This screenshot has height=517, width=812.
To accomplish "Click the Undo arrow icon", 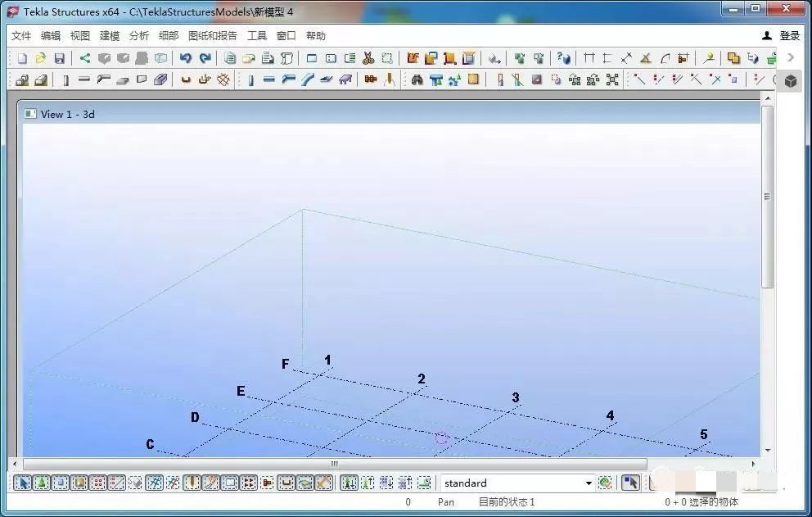I will coord(186,58).
